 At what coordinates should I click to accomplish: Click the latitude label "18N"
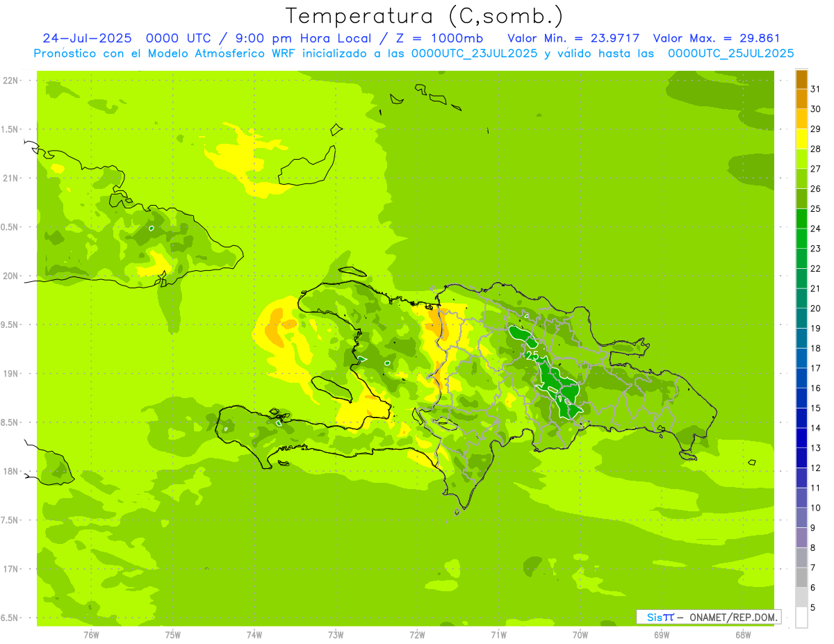[11, 471]
